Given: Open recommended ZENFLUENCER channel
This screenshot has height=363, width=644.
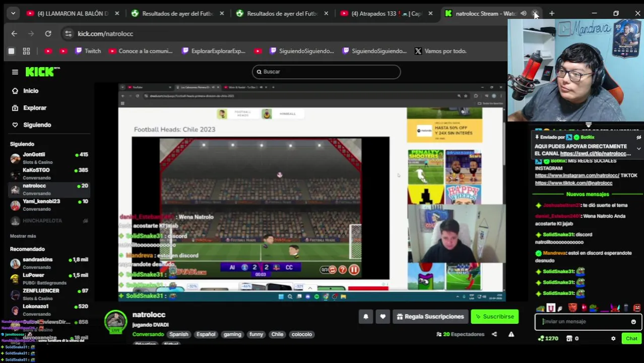Looking at the screenshot, I should tap(49, 294).
